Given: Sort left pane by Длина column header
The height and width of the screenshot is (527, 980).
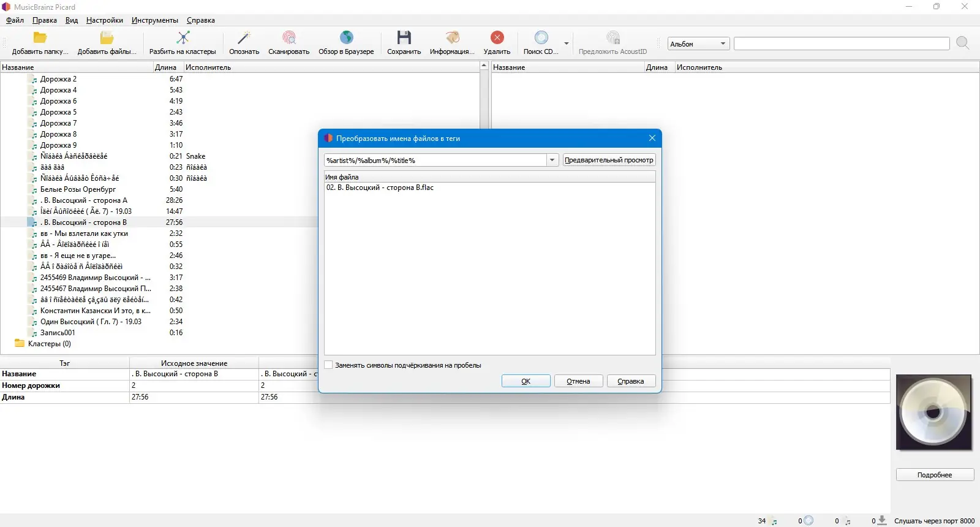Looking at the screenshot, I should [168, 67].
